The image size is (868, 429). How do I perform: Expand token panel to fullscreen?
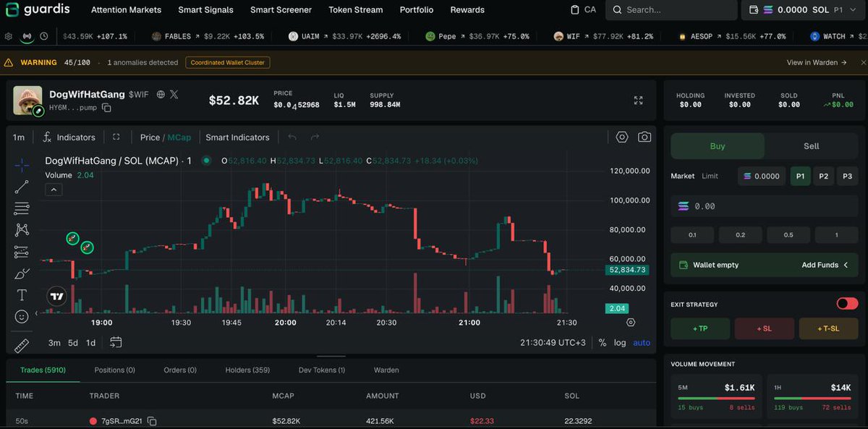pos(638,101)
